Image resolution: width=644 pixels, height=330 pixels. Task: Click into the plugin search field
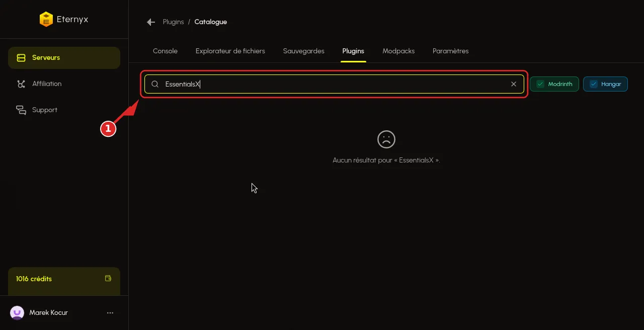(334, 84)
